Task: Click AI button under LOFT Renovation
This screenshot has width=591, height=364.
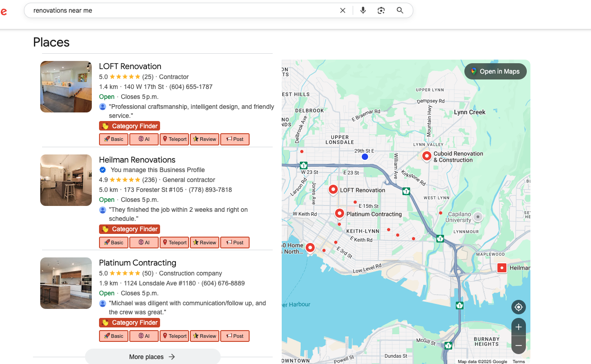Action: [x=144, y=139]
